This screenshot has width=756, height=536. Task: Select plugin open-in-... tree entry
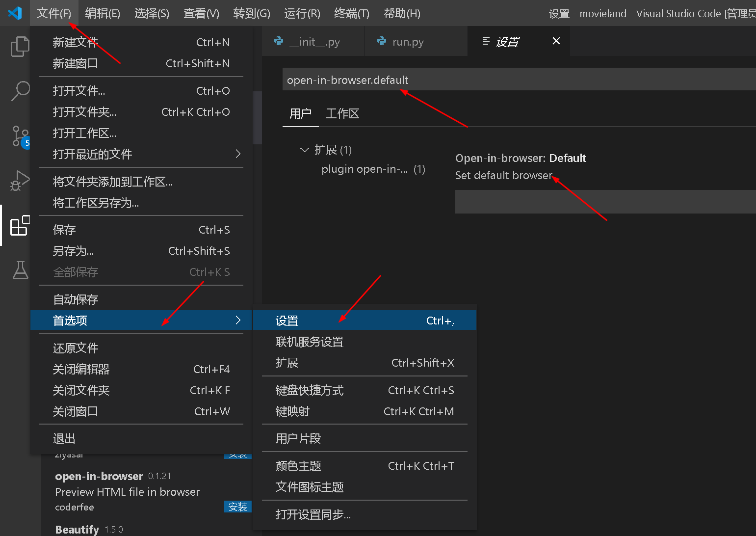[373, 169]
